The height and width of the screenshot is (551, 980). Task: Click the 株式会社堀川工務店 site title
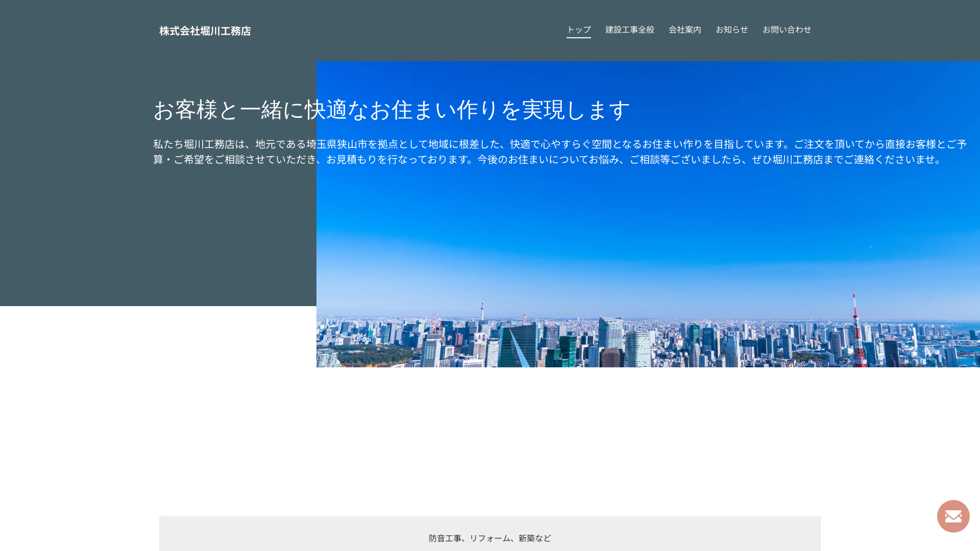(205, 31)
